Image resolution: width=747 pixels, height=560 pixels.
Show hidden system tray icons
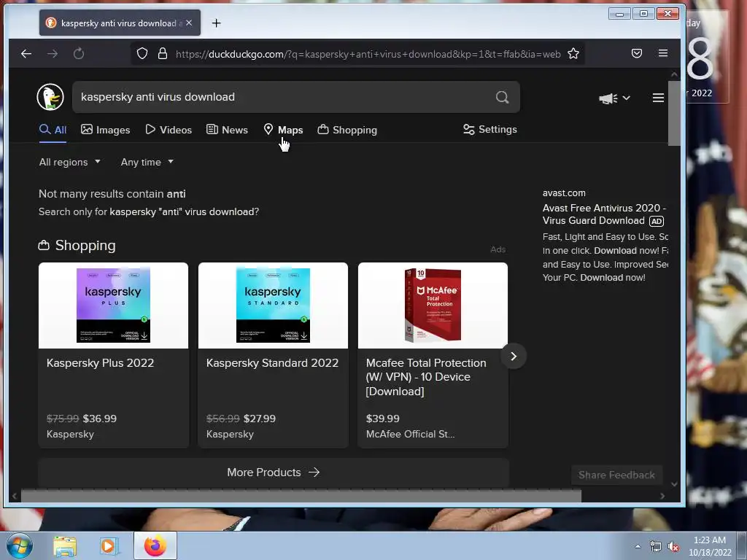tap(638, 546)
